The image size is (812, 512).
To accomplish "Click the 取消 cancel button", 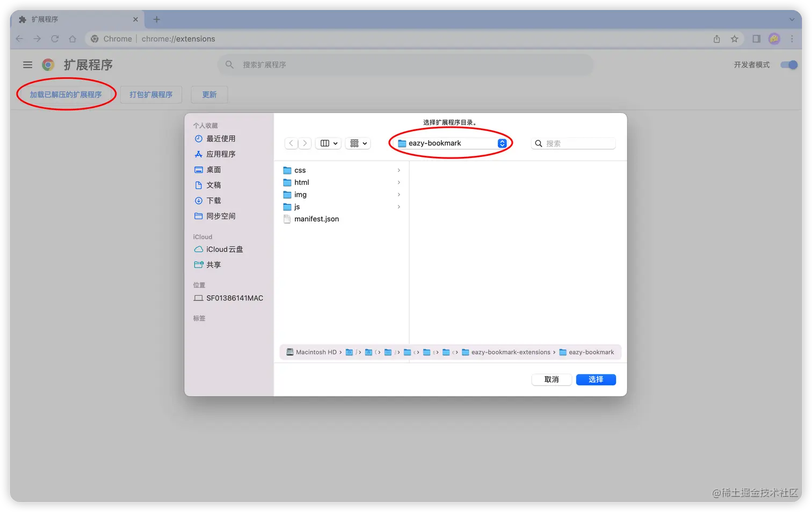I will (552, 380).
